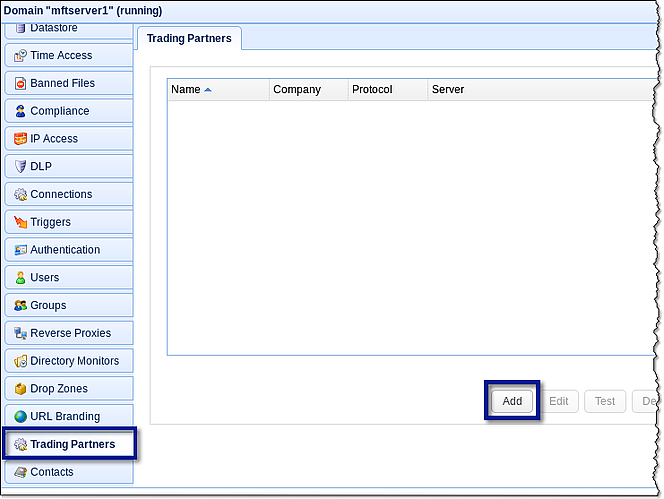Open URL Branding settings
Viewport: 664px width, 499px height.
[69, 417]
